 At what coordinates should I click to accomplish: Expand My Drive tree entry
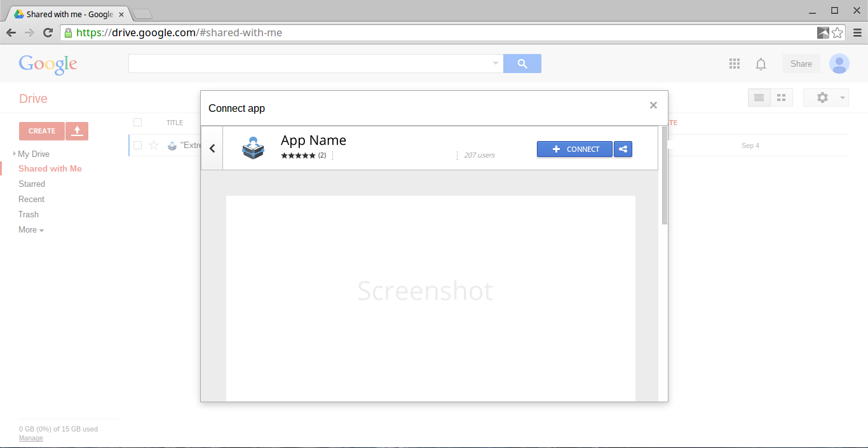click(14, 153)
